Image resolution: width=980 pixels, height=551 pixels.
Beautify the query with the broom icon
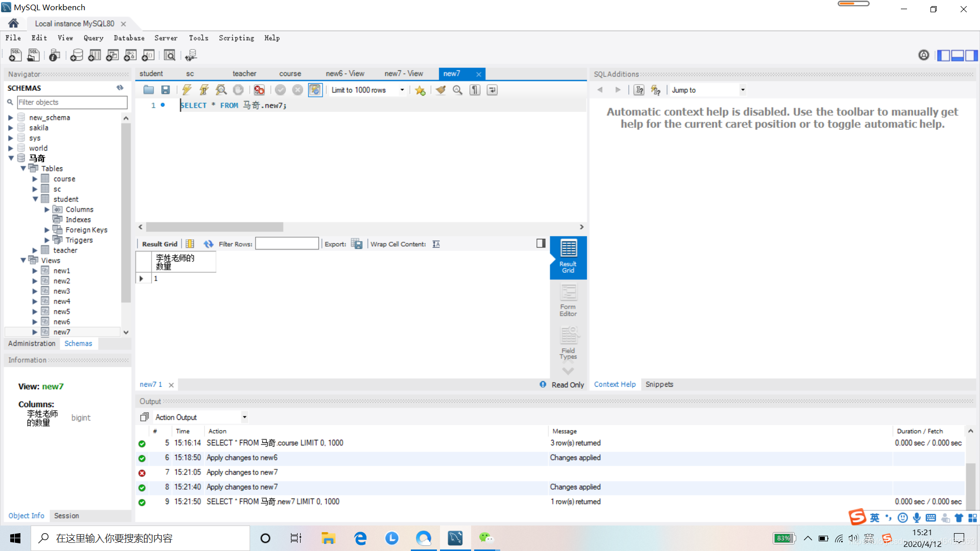pos(440,90)
